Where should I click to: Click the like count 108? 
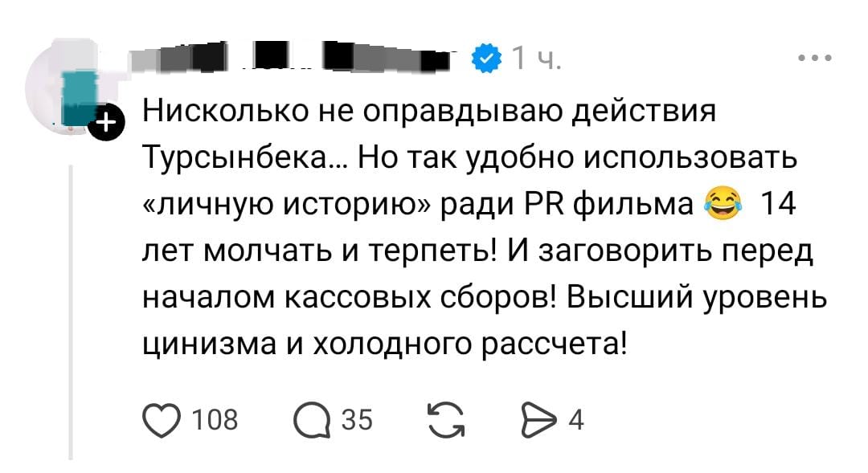[x=217, y=419]
